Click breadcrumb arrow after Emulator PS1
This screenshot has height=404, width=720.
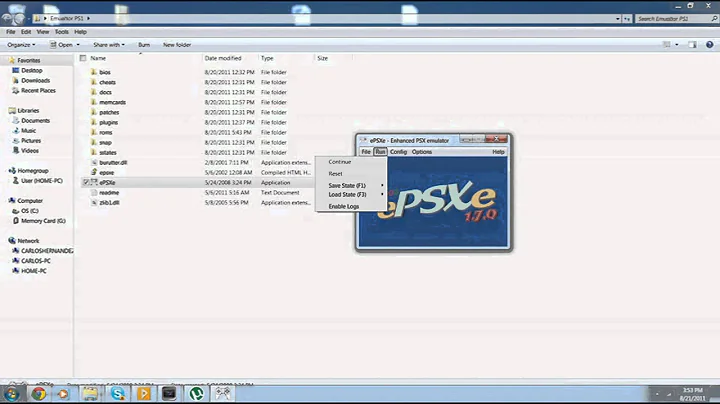[88, 18]
